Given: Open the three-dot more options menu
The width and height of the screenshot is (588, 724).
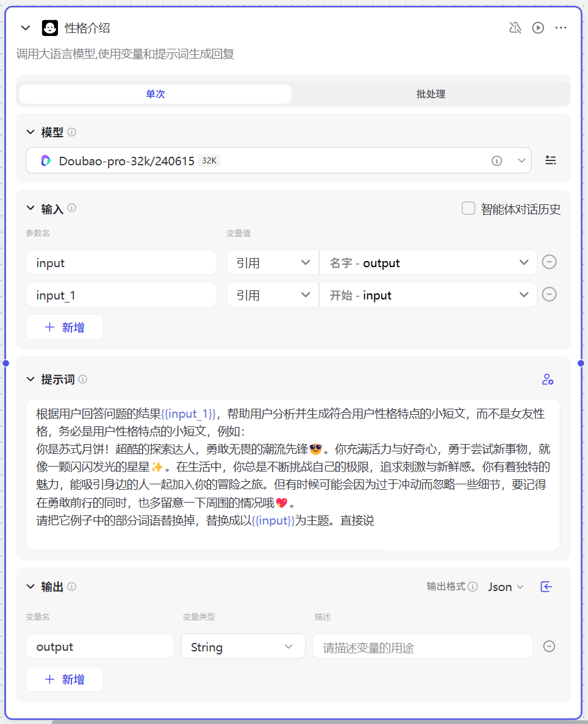Looking at the screenshot, I should [561, 27].
